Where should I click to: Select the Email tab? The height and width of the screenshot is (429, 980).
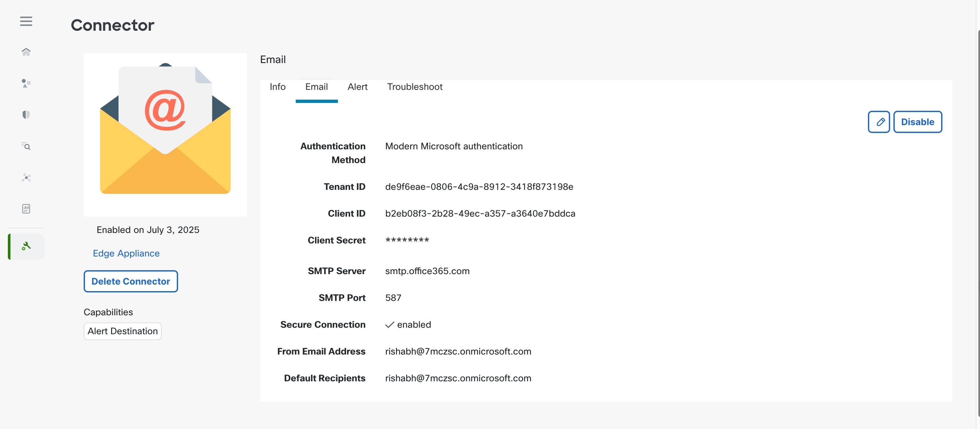click(x=316, y=87)
